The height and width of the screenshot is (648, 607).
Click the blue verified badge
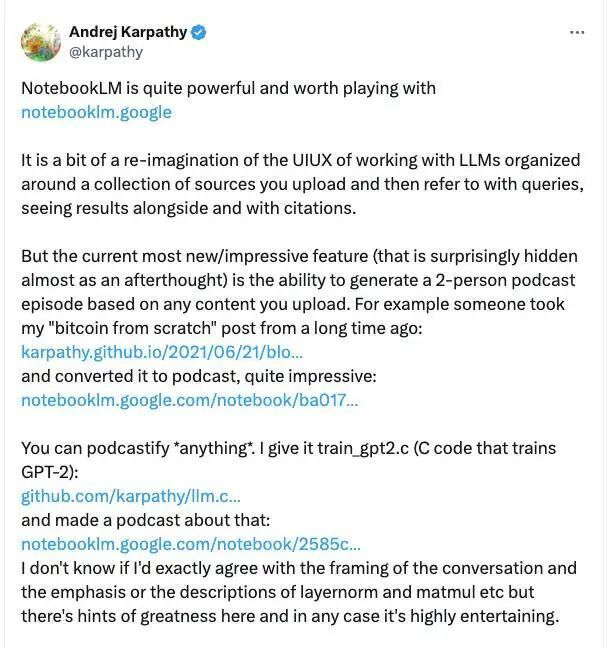click(x=199, y=32)
